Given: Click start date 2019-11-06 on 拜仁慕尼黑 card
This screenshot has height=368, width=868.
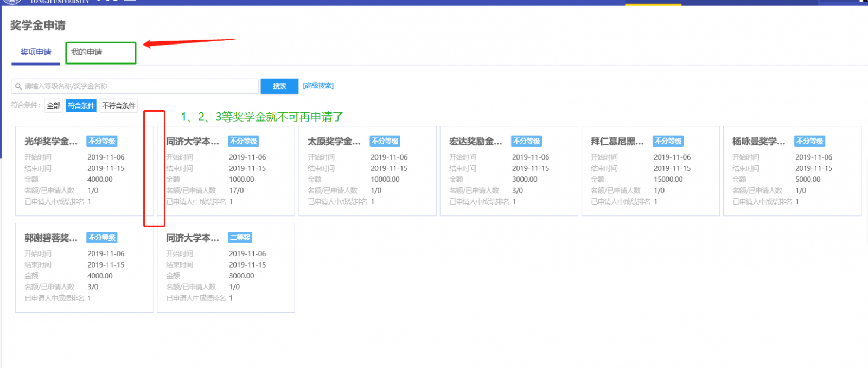Looking at the screenshot, I should tap(672, 157).
